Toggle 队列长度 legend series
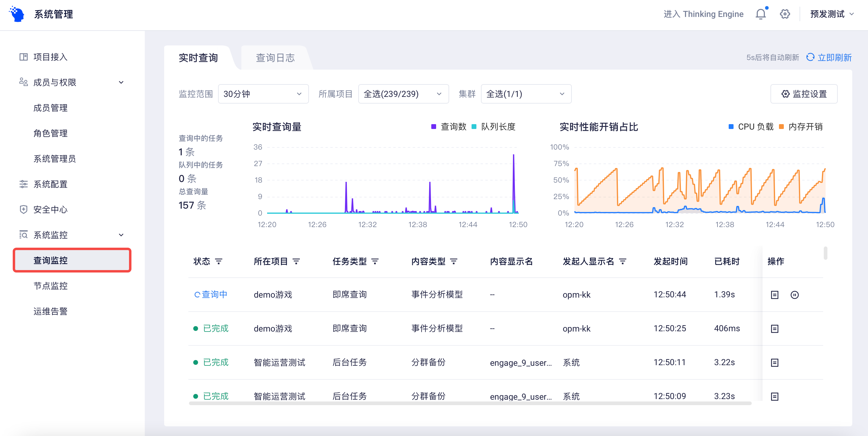This screenshot has height=436, width=868. point(493,127)
